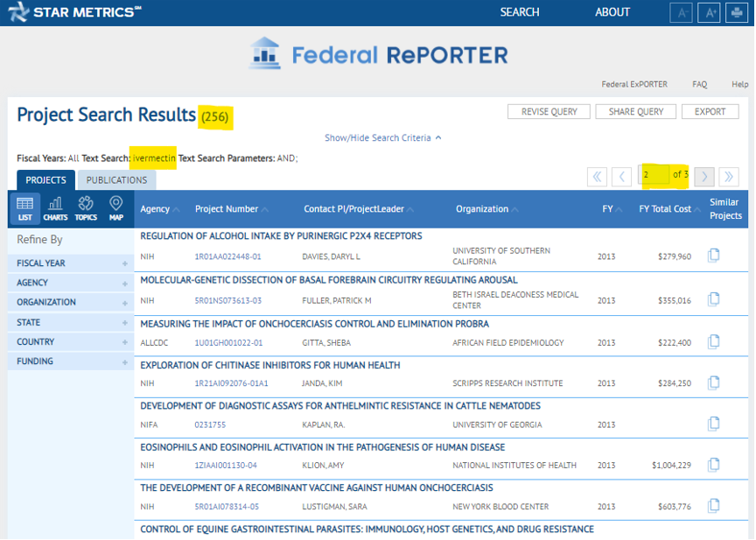Open Recombinant Vaccine Against Human Onchocerciasis title

(317, 488)
